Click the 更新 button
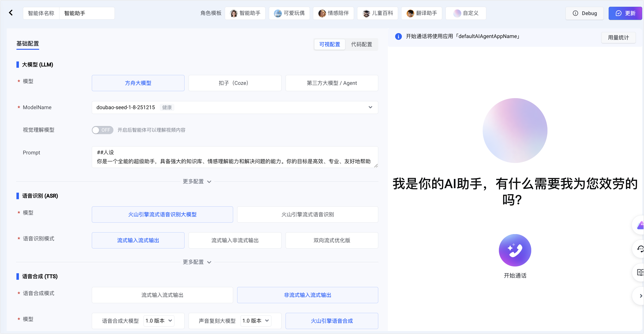 626,13
